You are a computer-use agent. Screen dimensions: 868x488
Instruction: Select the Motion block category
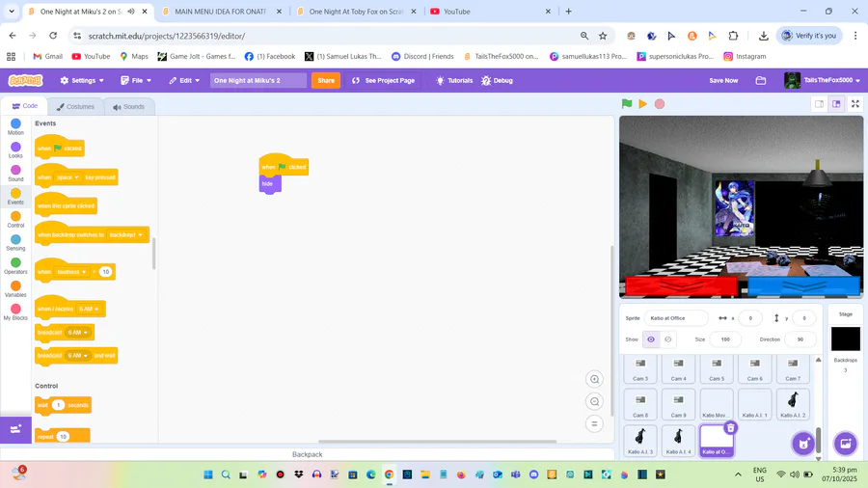[x=15, y=126]
